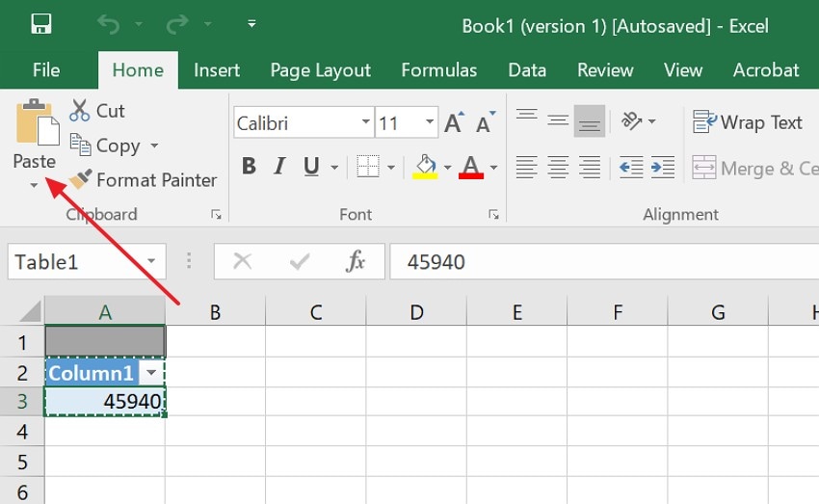
Task: Select the Format Painter brush
Action: pyautogui.click(x=81, y=180)
